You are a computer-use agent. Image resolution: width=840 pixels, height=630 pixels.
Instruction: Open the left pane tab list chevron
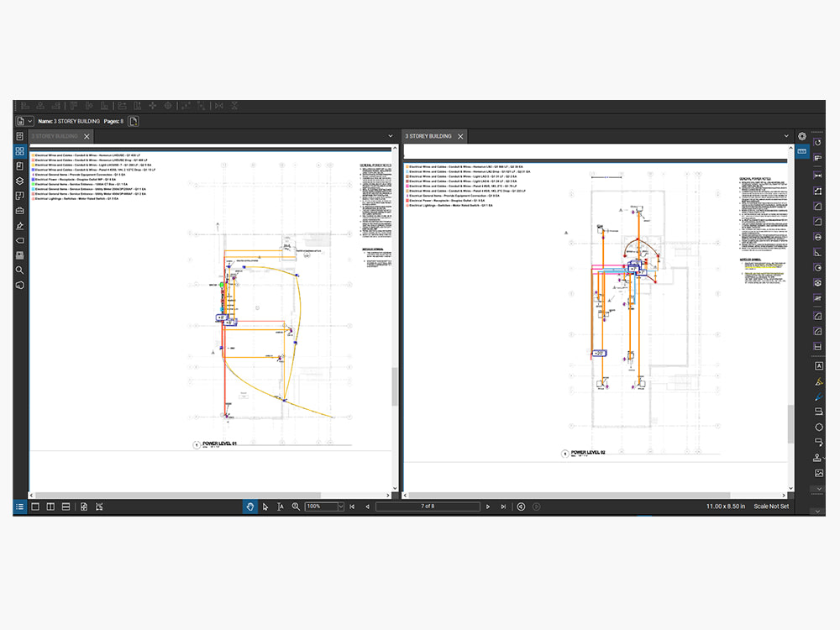tap(390, 136)
